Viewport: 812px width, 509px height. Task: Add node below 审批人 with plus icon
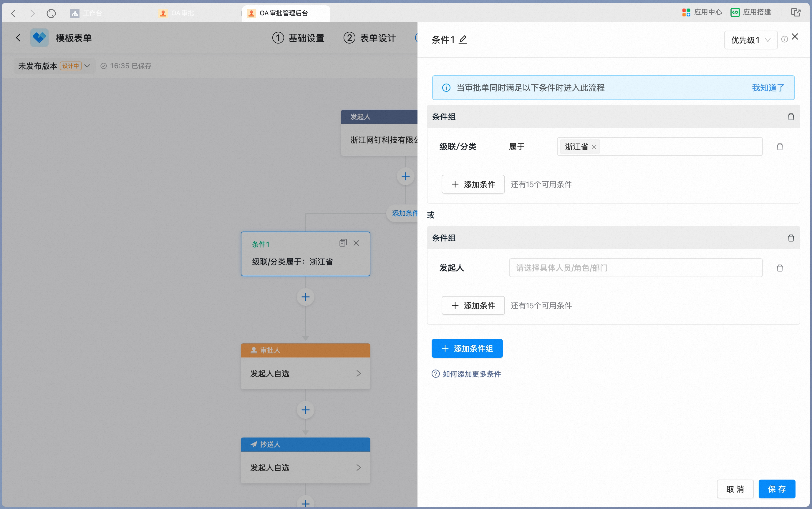pyautogui.click(x=306, y=410)
